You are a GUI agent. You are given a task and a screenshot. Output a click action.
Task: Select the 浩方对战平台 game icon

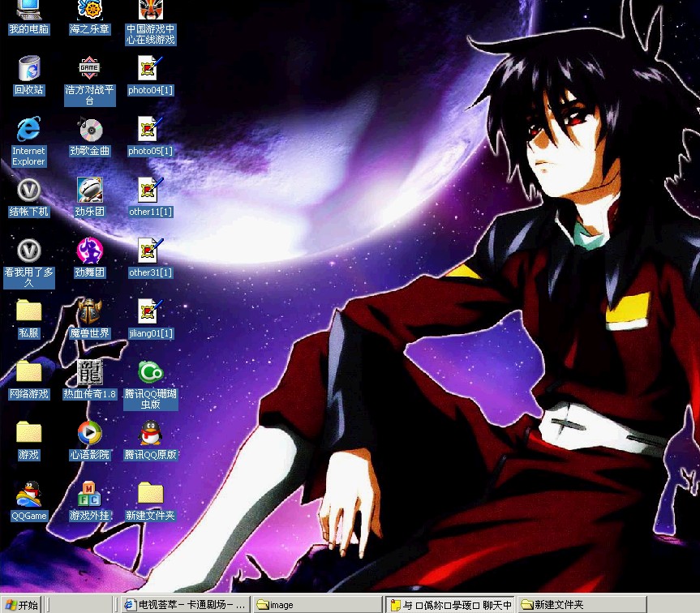(x=89, y=68)
